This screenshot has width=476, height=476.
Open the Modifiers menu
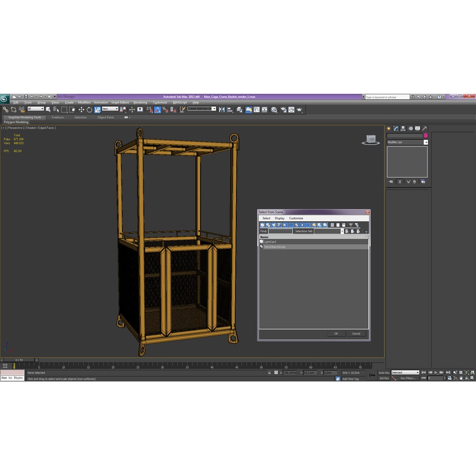(x=84, y=103)
